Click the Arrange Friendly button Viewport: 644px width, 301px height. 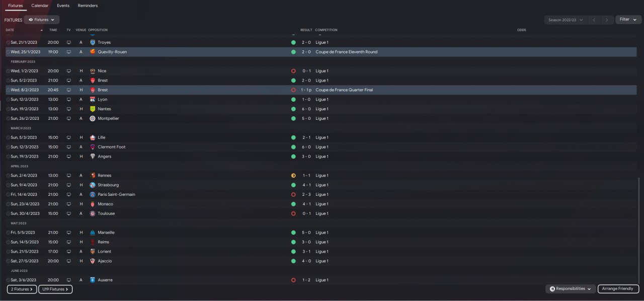tap(618, 289)
